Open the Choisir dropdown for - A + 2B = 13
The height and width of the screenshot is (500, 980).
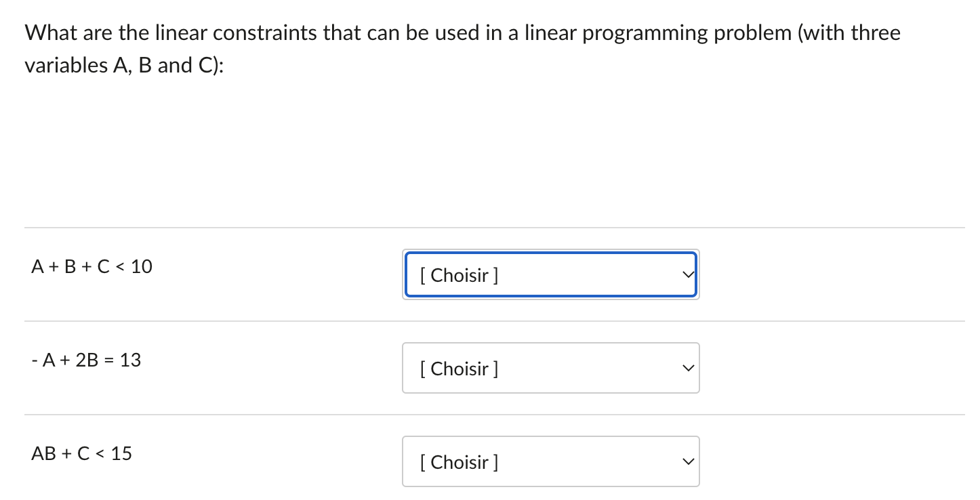tap(550, 368)
